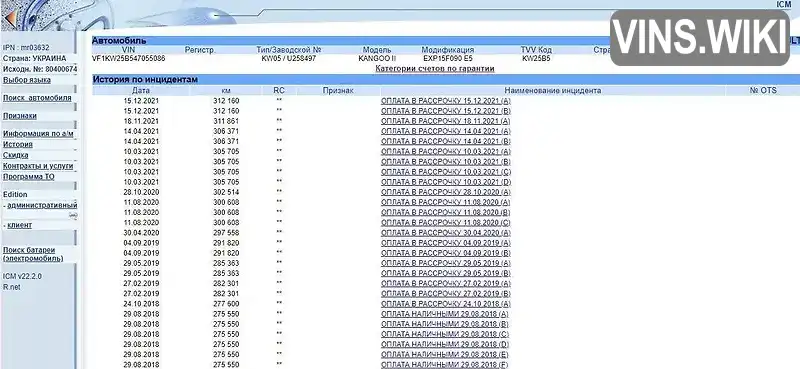Screen dimensions: 800x369
Task: Click the Признак column header
Action: coord(338,90)
